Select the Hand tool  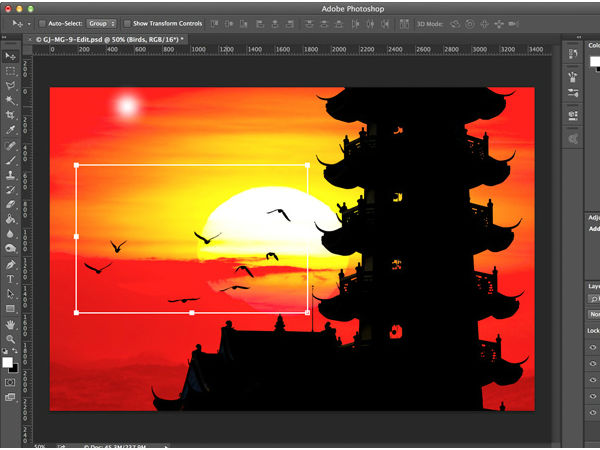[11, 324]
